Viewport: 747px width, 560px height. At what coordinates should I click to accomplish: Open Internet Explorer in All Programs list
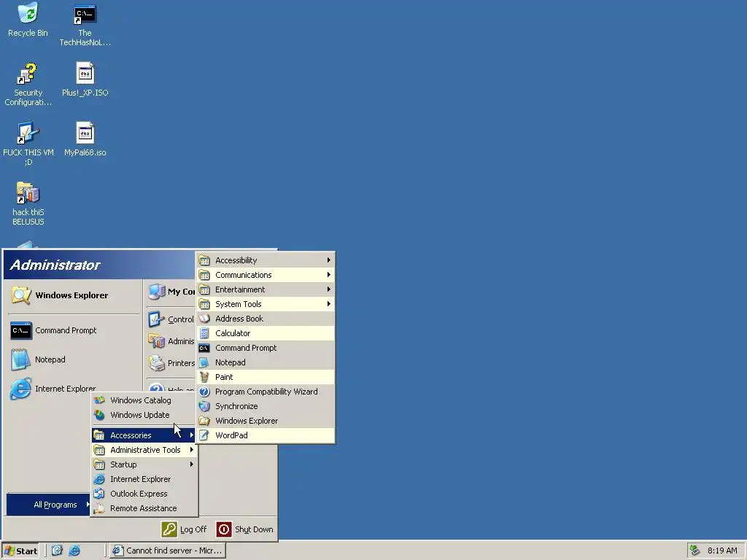tap(144, 479)
